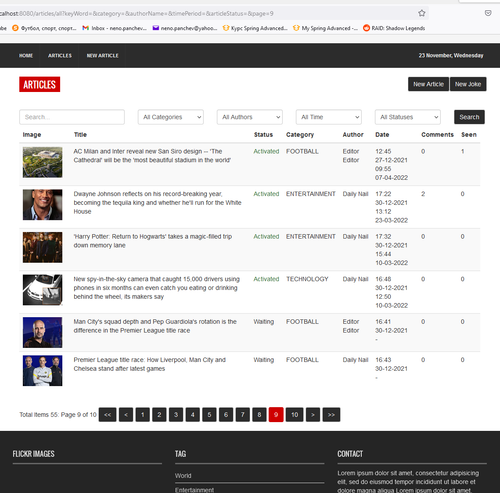Open the Dwayne Johnson article thumbnail
500x493 pixels.
42,205
